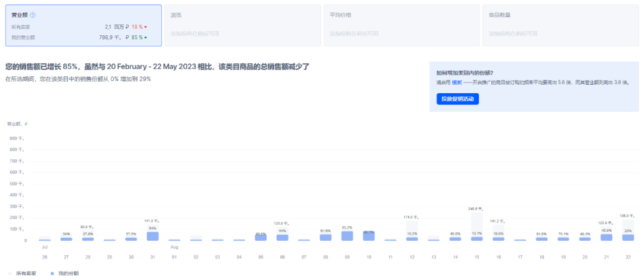Click the 营业额, ₽ y-axis title
Screen dimensions: 644x280
(17, 124)
